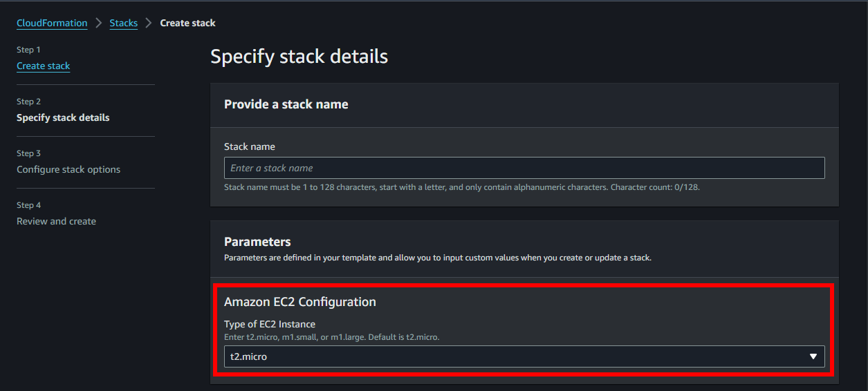Click the 'Type of EC2 Instance' label
This screenshot has height=391, width=868.
270,325
